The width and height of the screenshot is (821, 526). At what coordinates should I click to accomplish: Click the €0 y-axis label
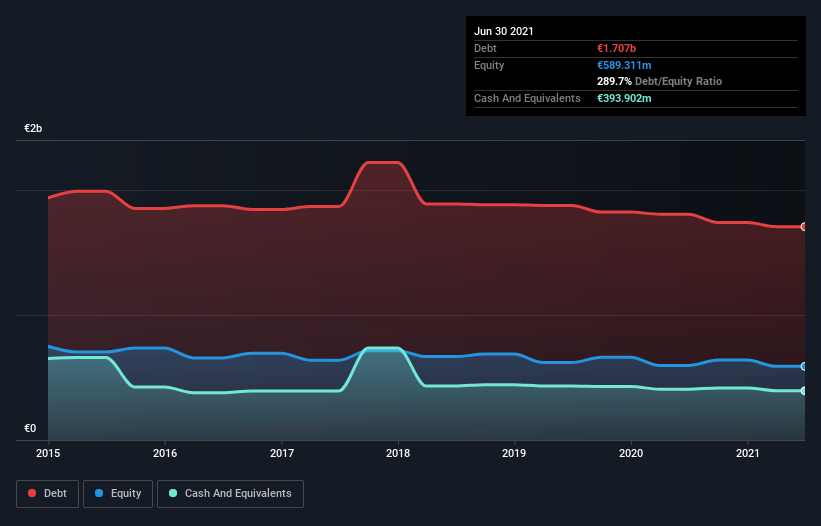30,429
